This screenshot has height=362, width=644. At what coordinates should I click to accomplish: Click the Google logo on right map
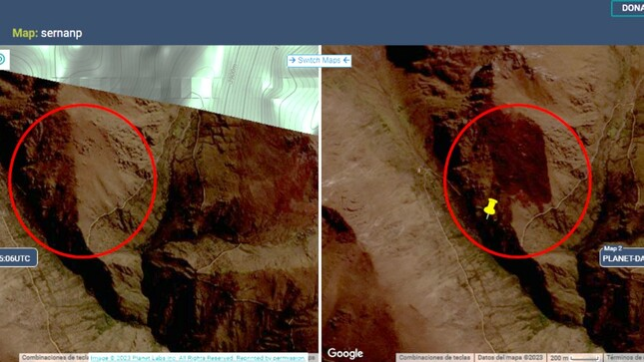345,353
